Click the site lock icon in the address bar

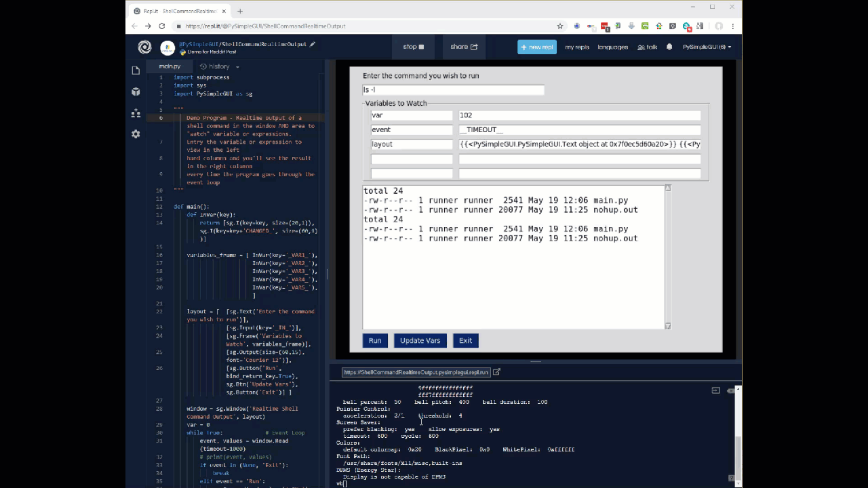point(178,26)
